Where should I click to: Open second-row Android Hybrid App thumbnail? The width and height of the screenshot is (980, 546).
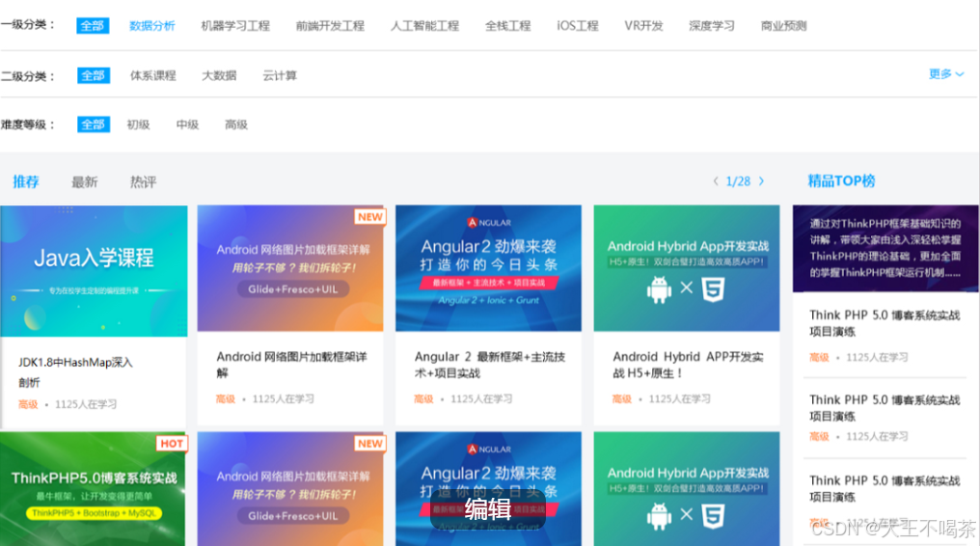pyautogui.click(x=687, y=489)
